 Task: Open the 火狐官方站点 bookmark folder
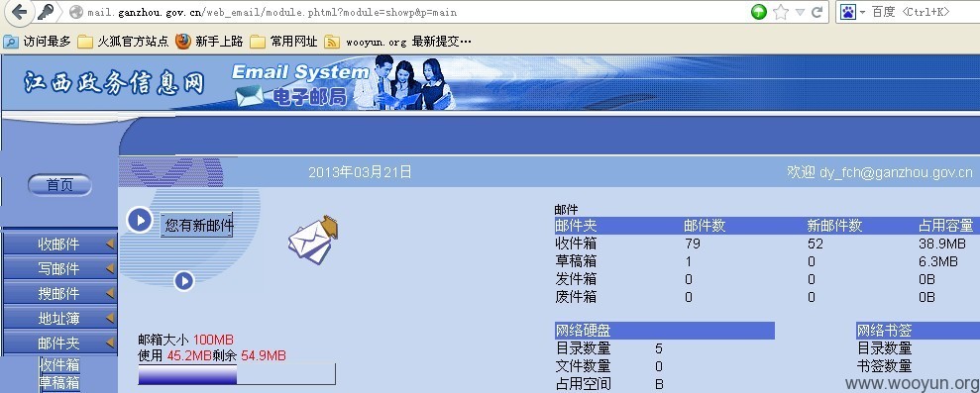[x=123, y=42]
